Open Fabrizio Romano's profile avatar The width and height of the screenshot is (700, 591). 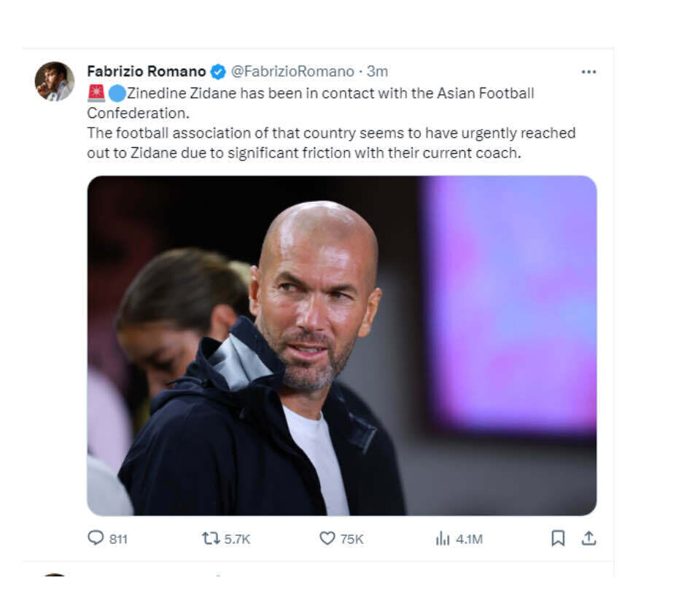point(55,81)
